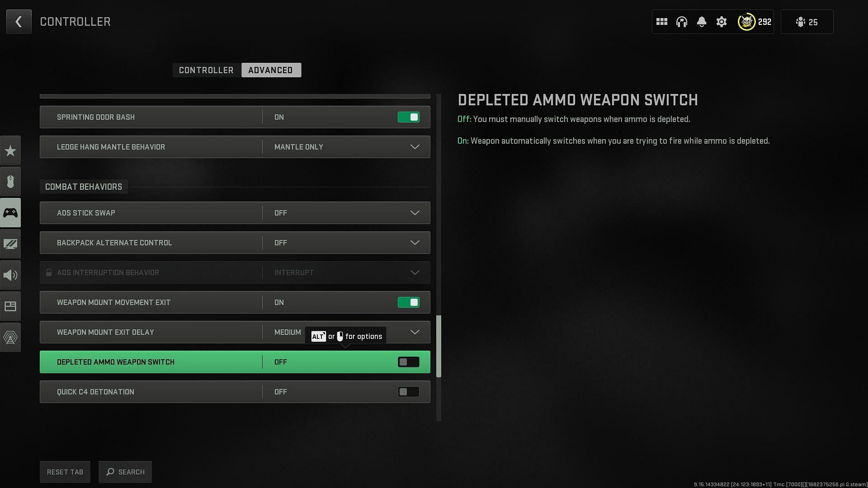Select the audio/speaker sidebar icon
The image size is (868, 488).
[10, 275]
